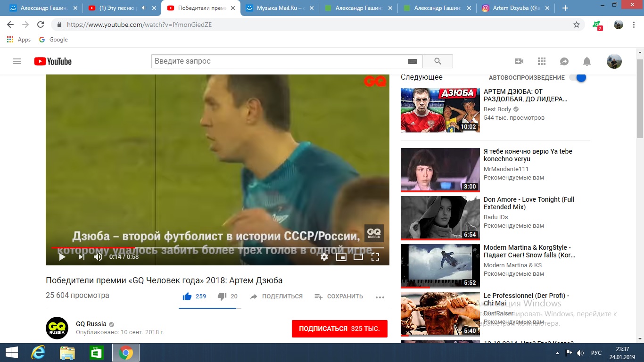This screenshot has width=644, height=362.
Task: Open the Windows Store taskbar icon
Action: (96, 353)
